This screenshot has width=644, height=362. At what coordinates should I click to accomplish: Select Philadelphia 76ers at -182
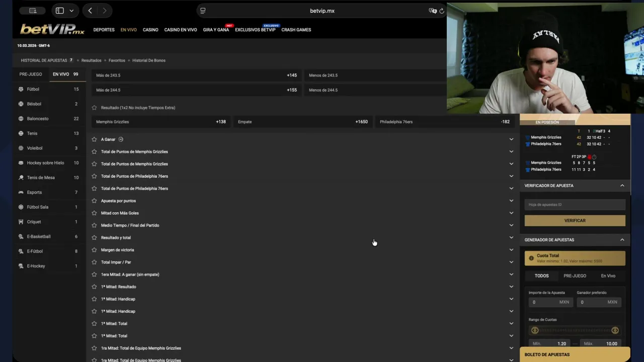[445, 122]
